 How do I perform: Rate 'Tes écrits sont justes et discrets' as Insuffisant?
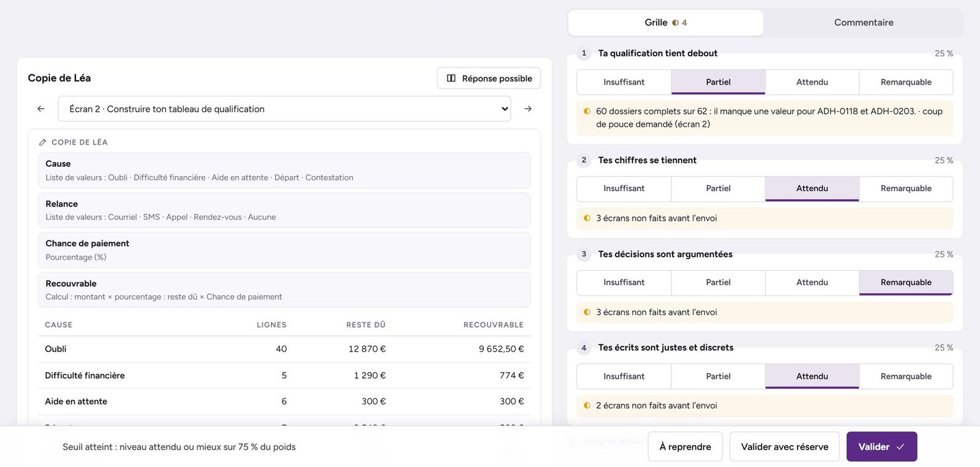click(624, 376)
